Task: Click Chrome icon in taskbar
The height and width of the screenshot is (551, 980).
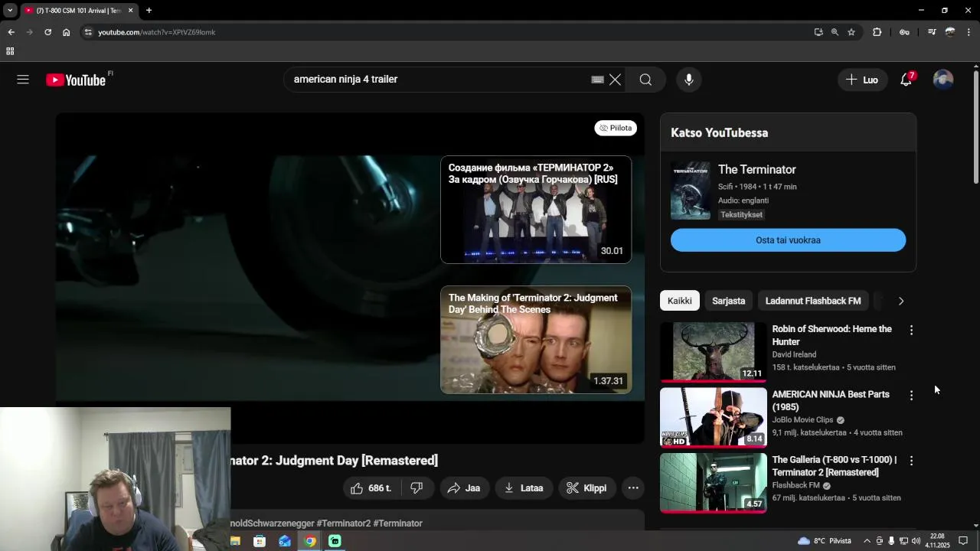Action: pyautogui.click(x=309, y=541)
